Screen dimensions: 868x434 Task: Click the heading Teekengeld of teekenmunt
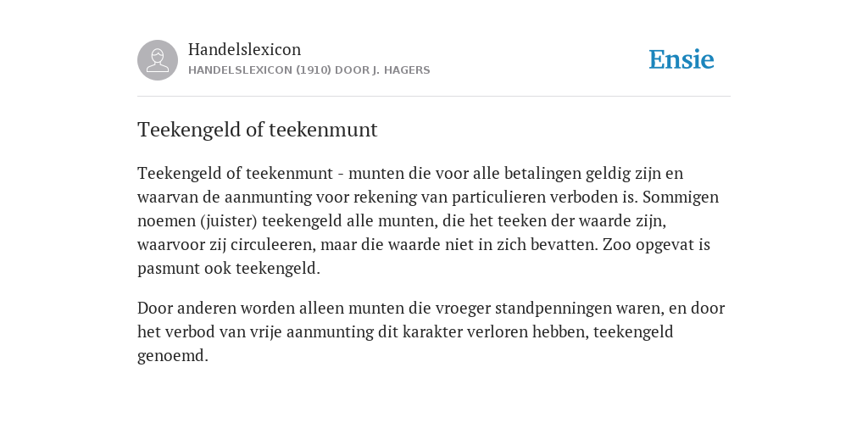pos(258,130)
